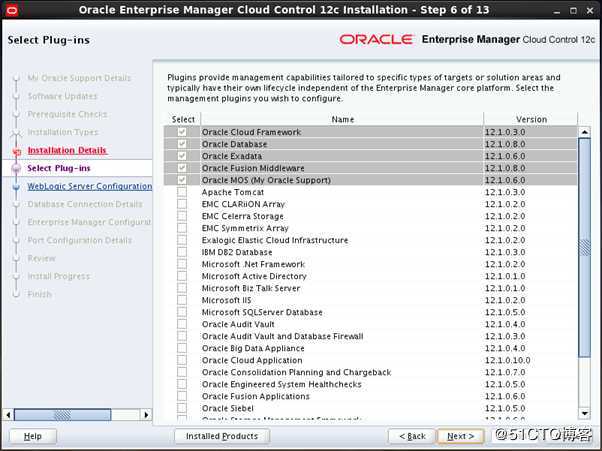
Task: Click the Help button
Action: [x=33, y=436]
